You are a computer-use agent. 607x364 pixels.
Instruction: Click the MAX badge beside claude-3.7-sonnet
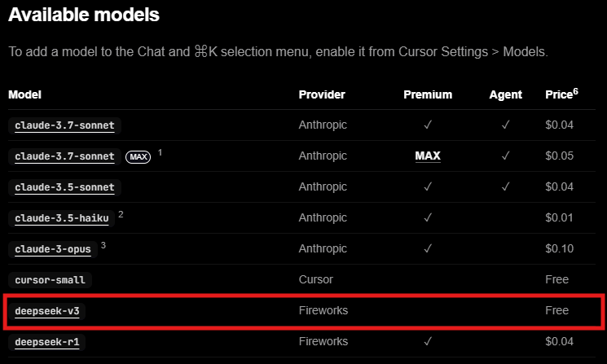139,156
